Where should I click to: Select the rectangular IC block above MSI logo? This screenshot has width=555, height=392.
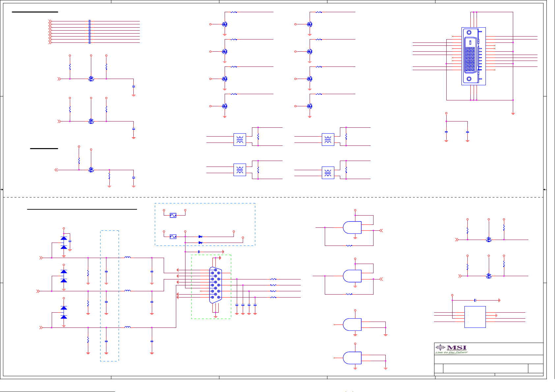[475, 317]
